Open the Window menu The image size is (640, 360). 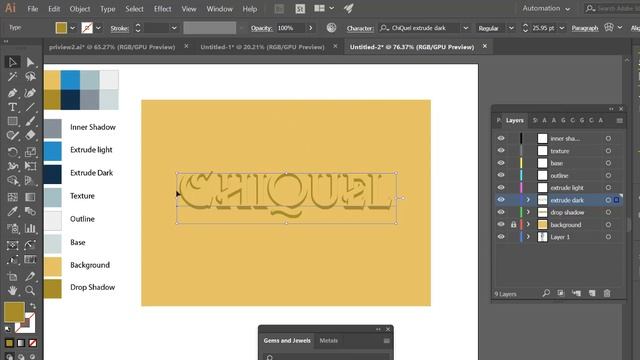219,9
